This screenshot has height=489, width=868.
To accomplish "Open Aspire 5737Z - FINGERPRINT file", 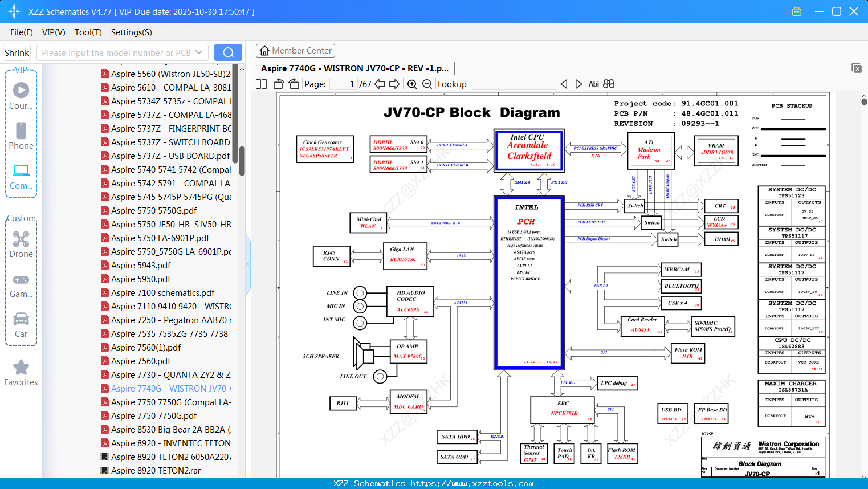I will pos(171,128).
